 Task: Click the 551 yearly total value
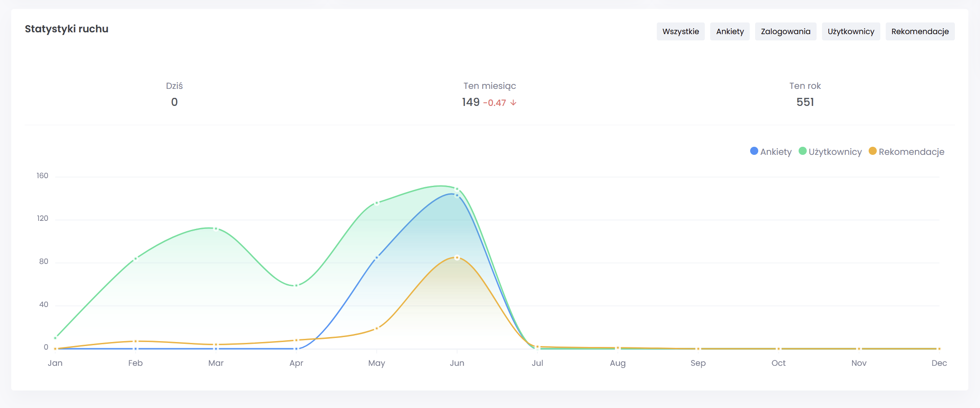coord(805,102)
